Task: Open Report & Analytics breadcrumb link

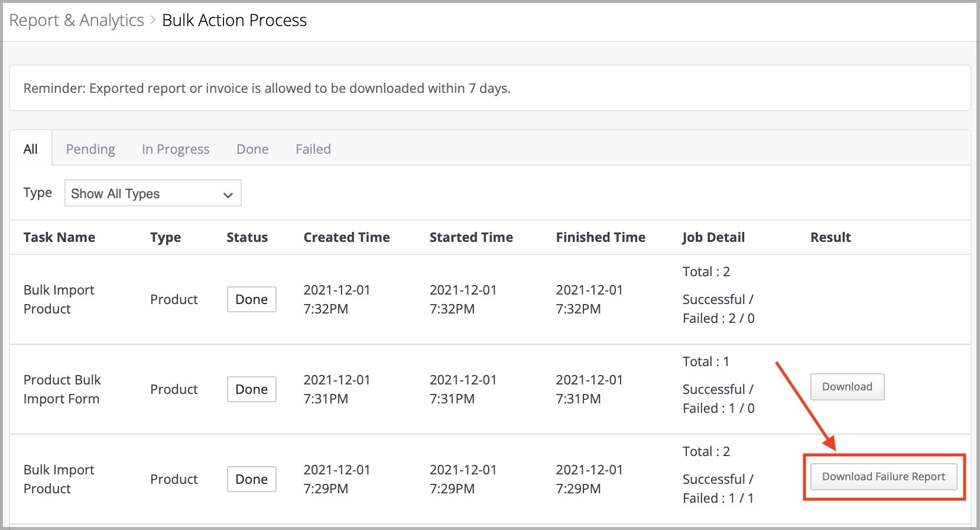Action: tap(77, 20)
